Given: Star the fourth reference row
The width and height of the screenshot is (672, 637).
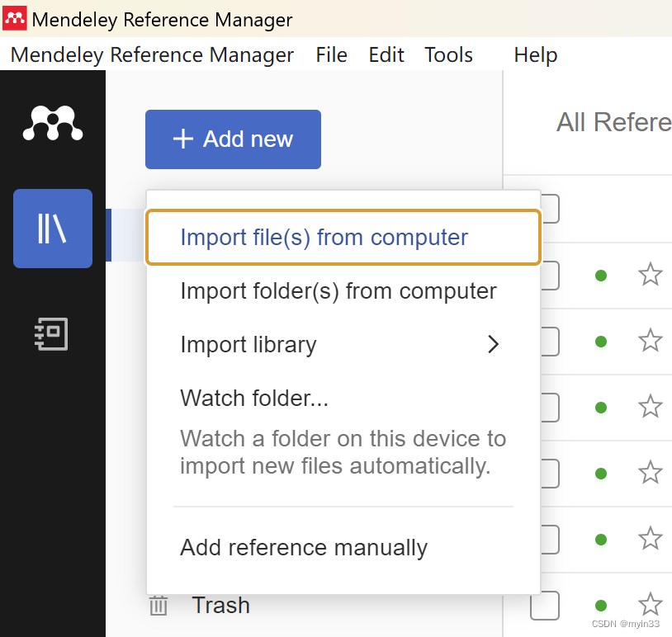Looking at the screenshot, I should pos(651,473).
